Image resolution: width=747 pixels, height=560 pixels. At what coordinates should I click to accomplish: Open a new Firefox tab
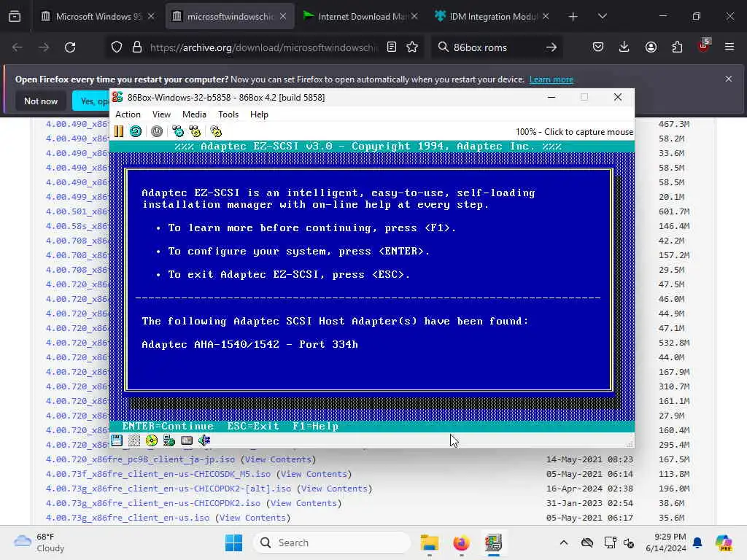(573, 16)
